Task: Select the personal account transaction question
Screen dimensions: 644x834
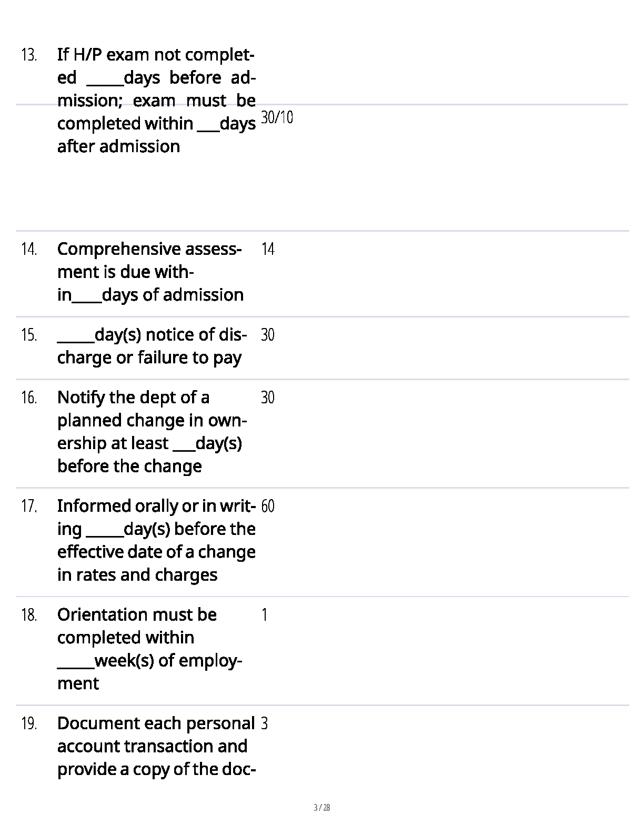Action: (156, 746)
